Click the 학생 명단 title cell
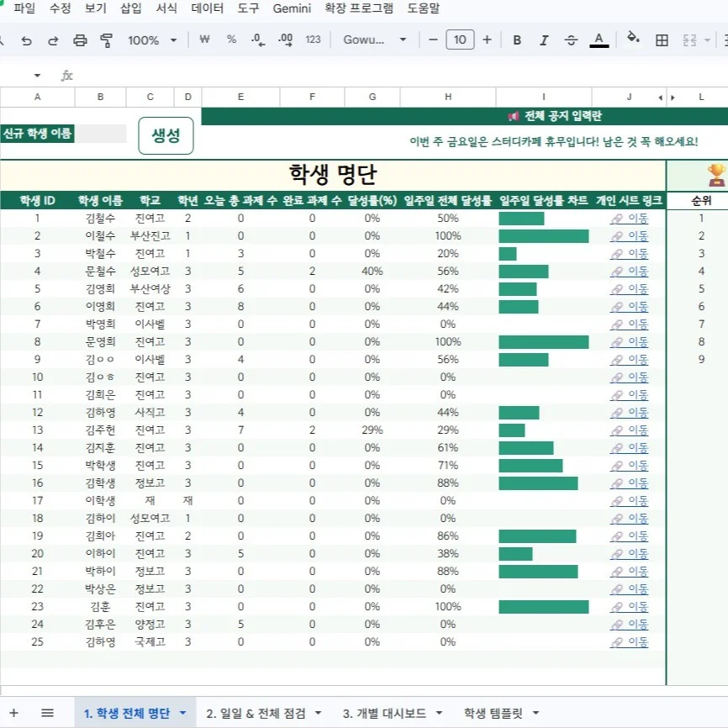The height and width of the screenshot is (728, 728). [333, 175]
